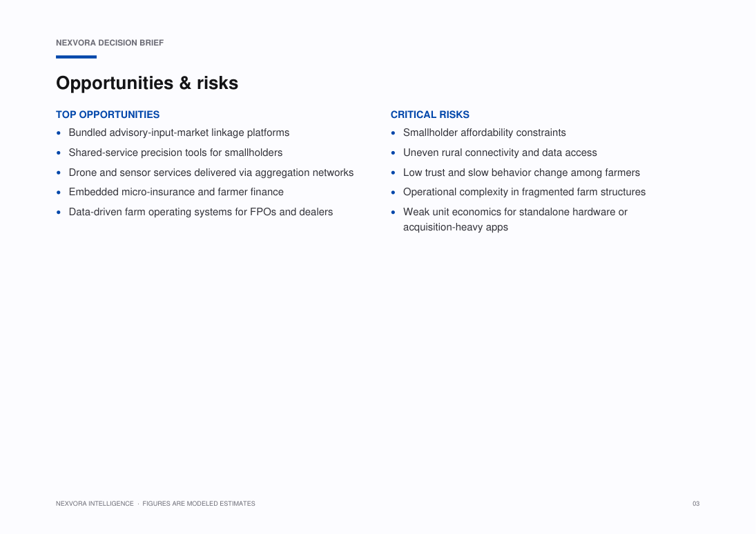This screenshot has height=534, width=756.
Task: Click Smallholder affordability constraints bullet
Action: pyautogui.click(x=485, y=132)
